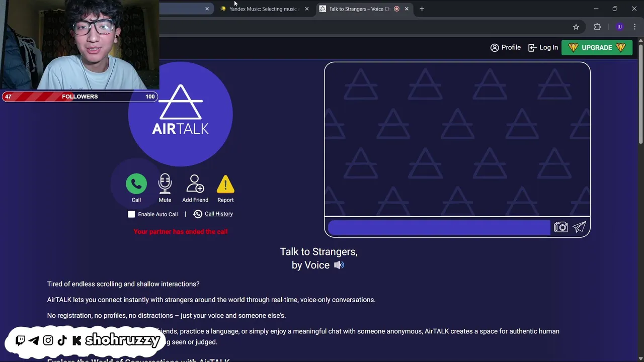Screen dimensions: 644x362
Task: Select the Talk to Strangers tab
Action: tap(359, 9)
